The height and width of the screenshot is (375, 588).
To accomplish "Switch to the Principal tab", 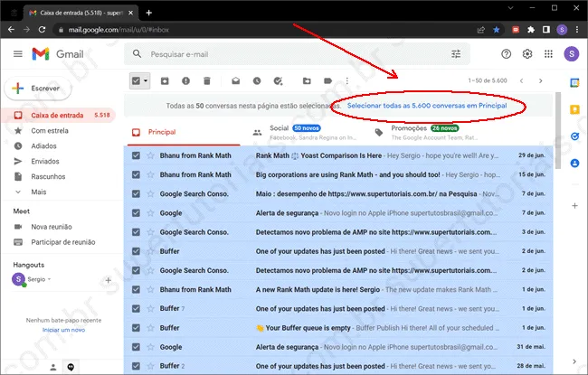I will pos(184,132).
